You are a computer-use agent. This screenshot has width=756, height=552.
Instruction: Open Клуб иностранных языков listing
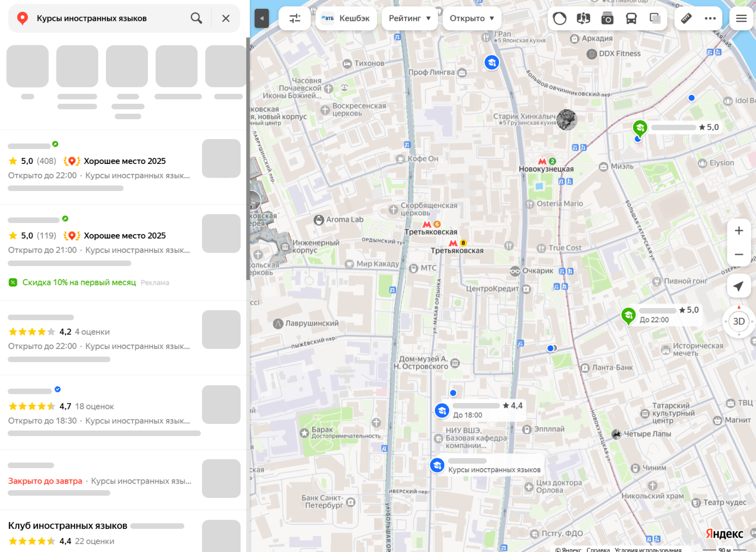click(x=124, y=531)
